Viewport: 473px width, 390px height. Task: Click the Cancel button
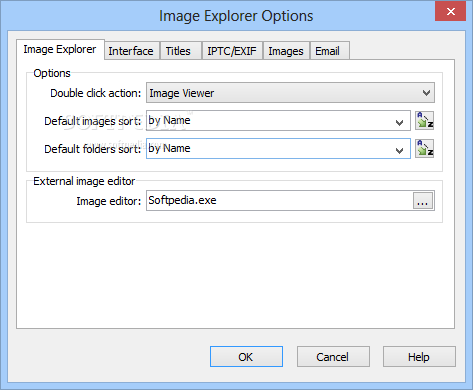coord(333,357)
